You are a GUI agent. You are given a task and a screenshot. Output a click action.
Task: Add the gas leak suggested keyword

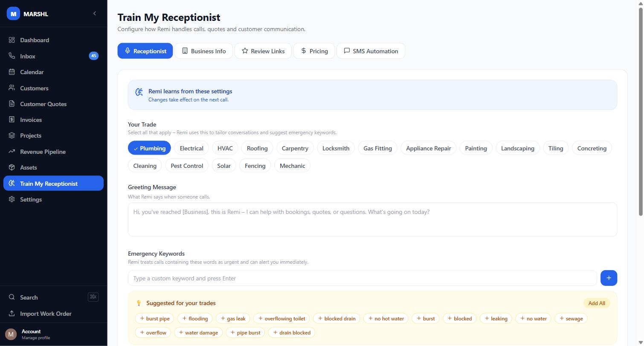click(233, 318)
